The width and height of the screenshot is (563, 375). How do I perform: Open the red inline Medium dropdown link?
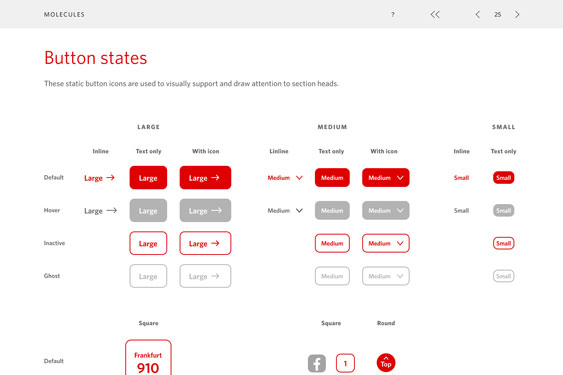point(285,177)
